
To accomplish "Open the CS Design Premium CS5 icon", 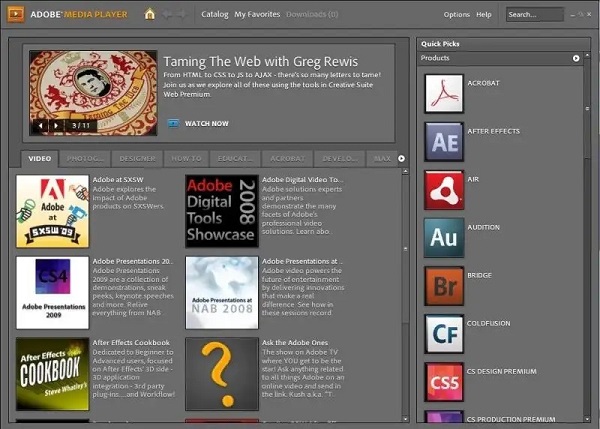I will [444, 382].
